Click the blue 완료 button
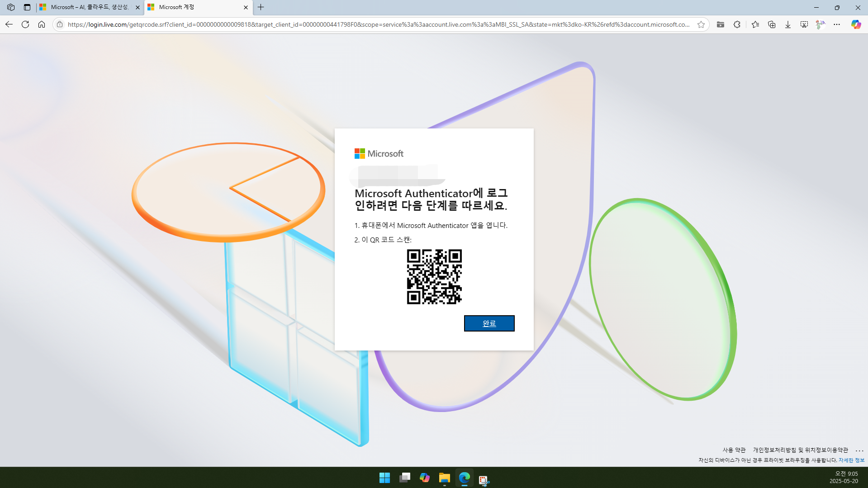 (x=489, y=323)
